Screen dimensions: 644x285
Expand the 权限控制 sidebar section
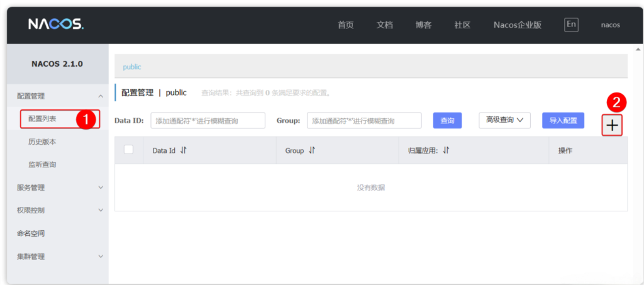(x=101, y=210)
